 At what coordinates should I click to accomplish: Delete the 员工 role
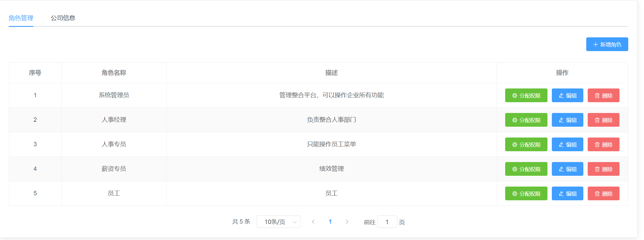[603, 194]
